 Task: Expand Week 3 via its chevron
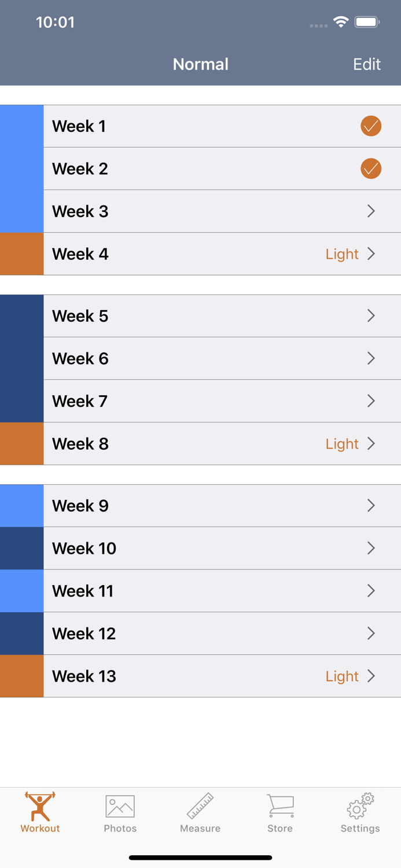[371, 211]
